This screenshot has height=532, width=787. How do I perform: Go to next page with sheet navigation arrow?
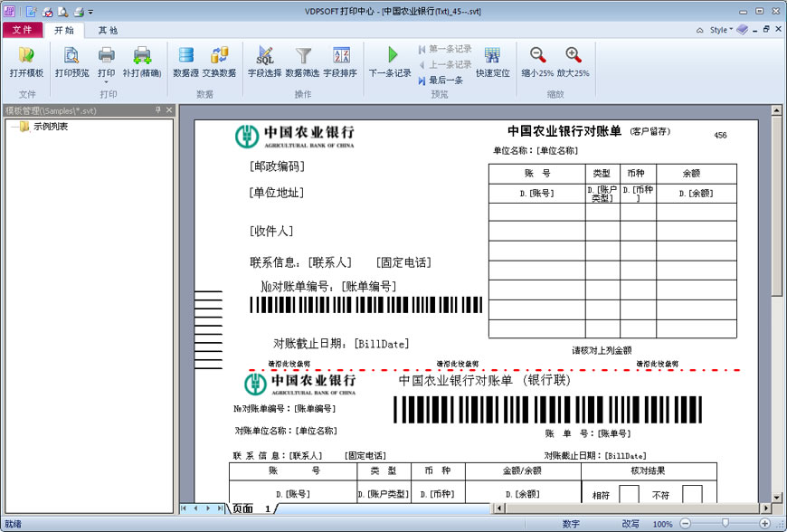[x=208, y=508]
